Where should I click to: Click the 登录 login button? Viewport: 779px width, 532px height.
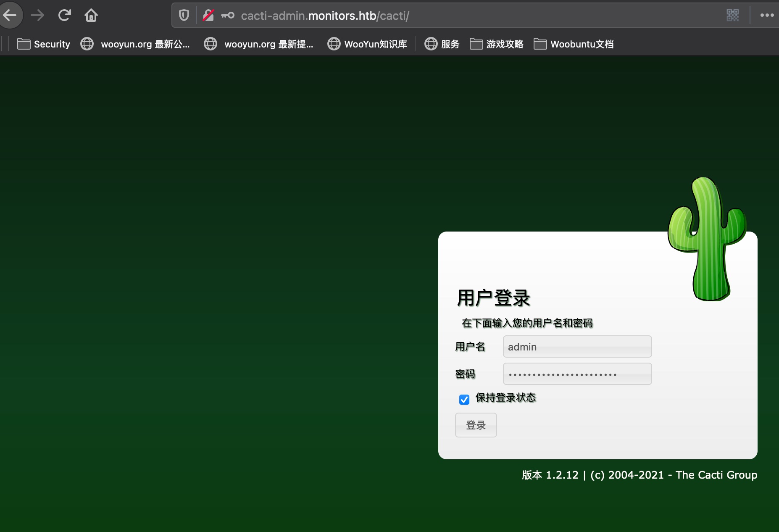point(476,425)
